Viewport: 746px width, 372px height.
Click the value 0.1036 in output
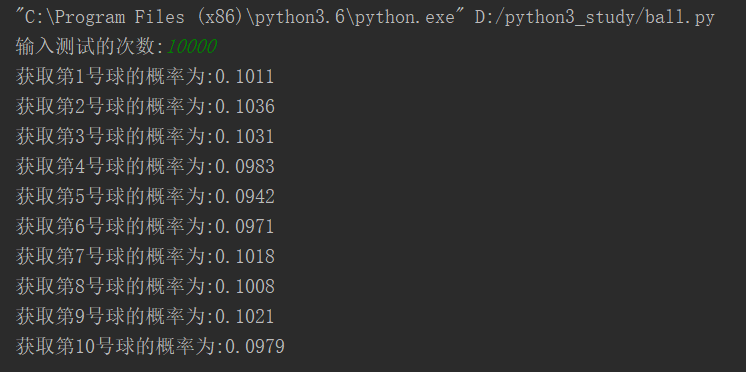click(x=245, y=107)
